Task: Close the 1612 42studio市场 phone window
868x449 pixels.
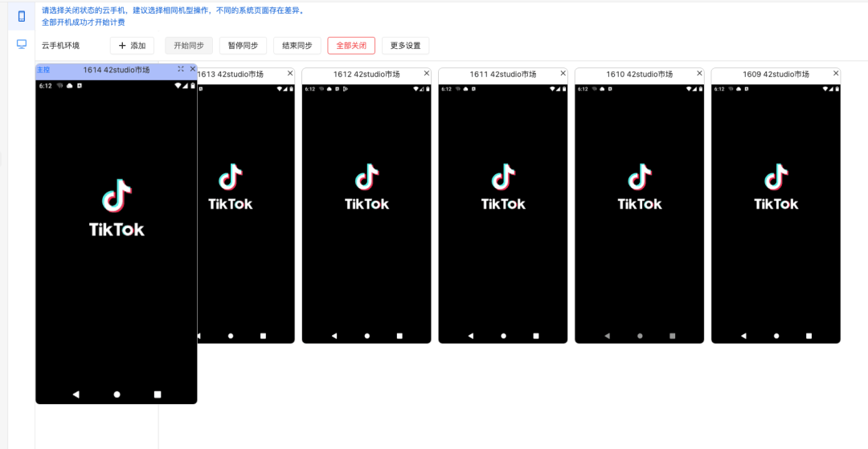Action: coord(426,74)
